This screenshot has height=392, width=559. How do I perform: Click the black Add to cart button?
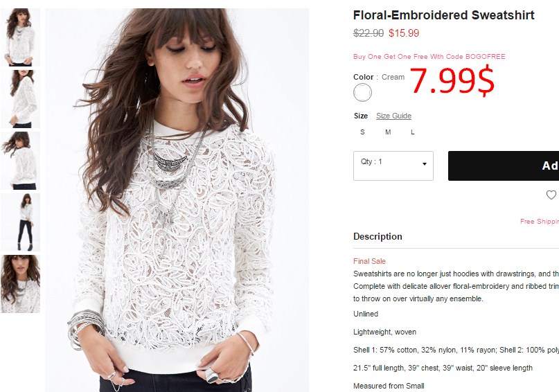504,166
